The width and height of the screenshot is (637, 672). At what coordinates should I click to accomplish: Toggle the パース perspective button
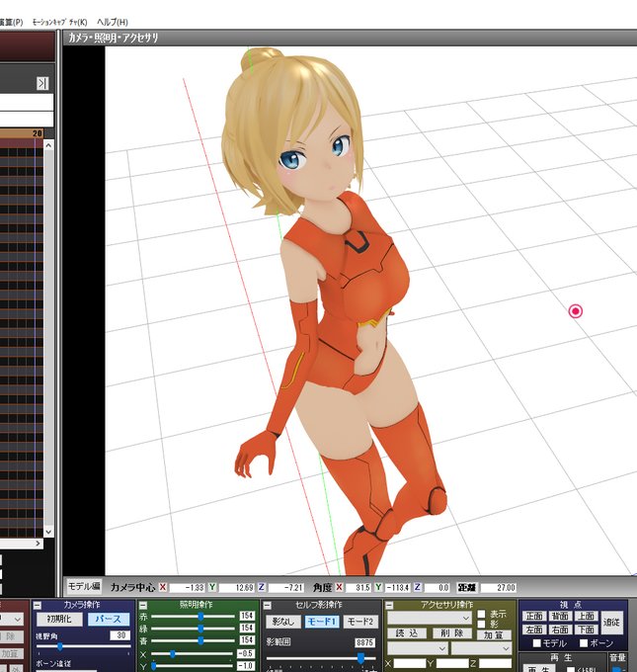click(108, 620)
